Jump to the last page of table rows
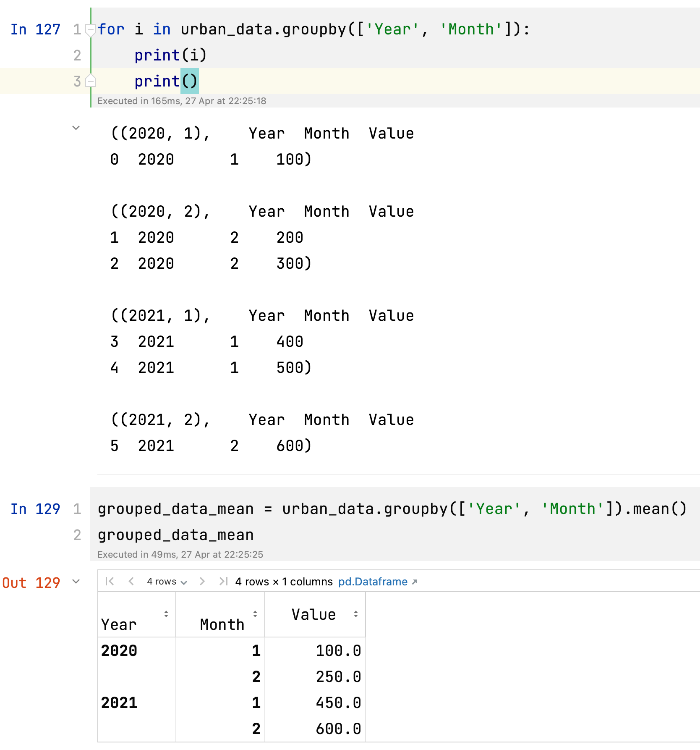This screenshot has width=700, height=750. 224,581
